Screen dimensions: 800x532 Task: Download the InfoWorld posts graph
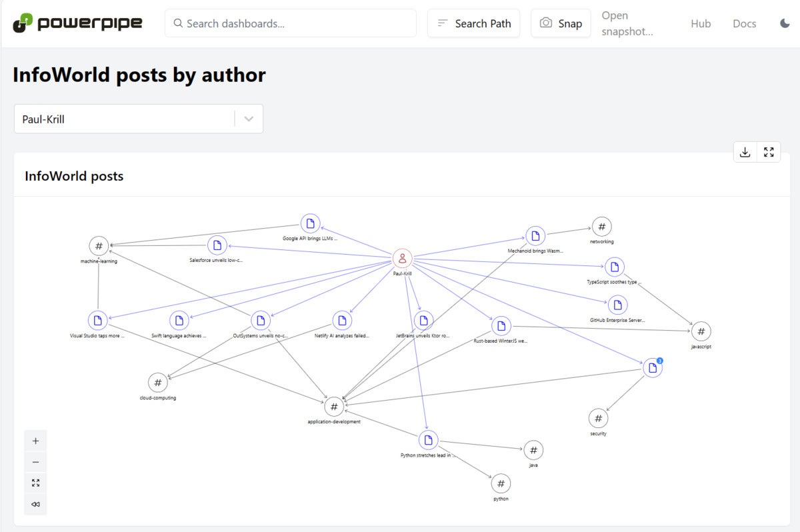(x=745, y=152)
